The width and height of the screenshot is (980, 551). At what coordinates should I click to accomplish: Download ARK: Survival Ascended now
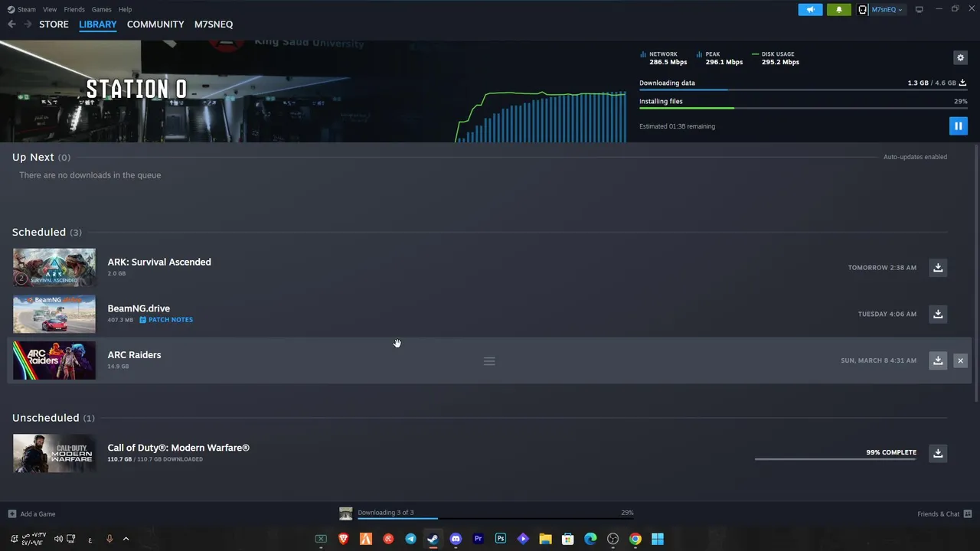[x=938, y=267]
